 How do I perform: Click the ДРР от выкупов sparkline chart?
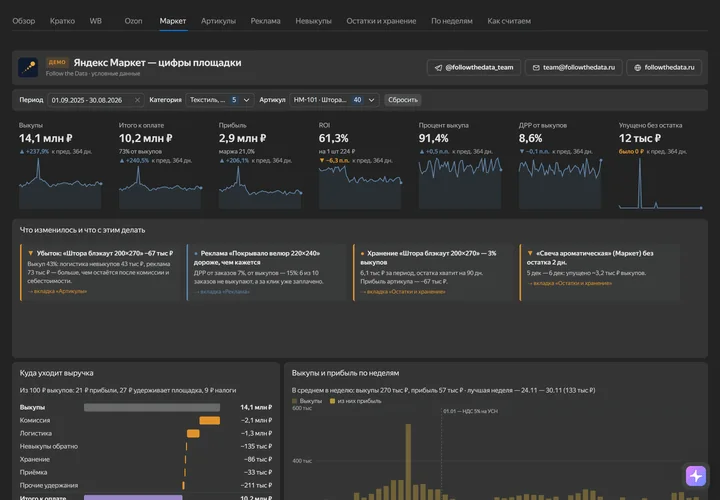pos(560,183)
